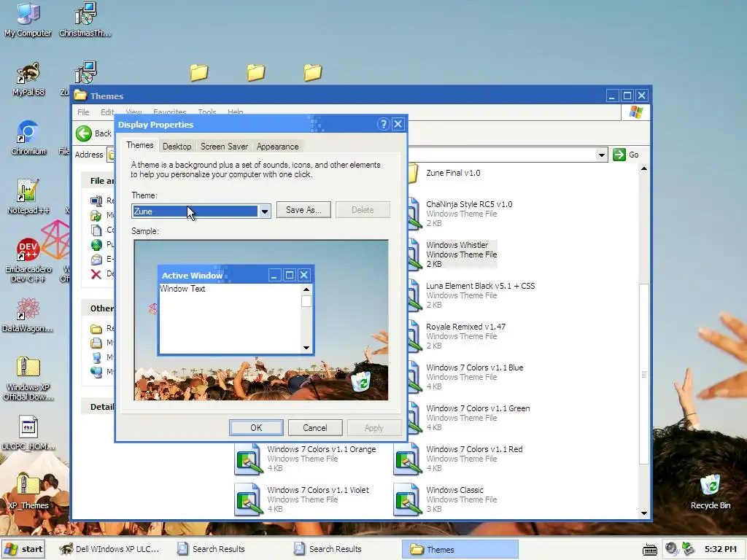
Task: Select Royale Remixed v1.47 theme
Action: click(x=457, y=336)
